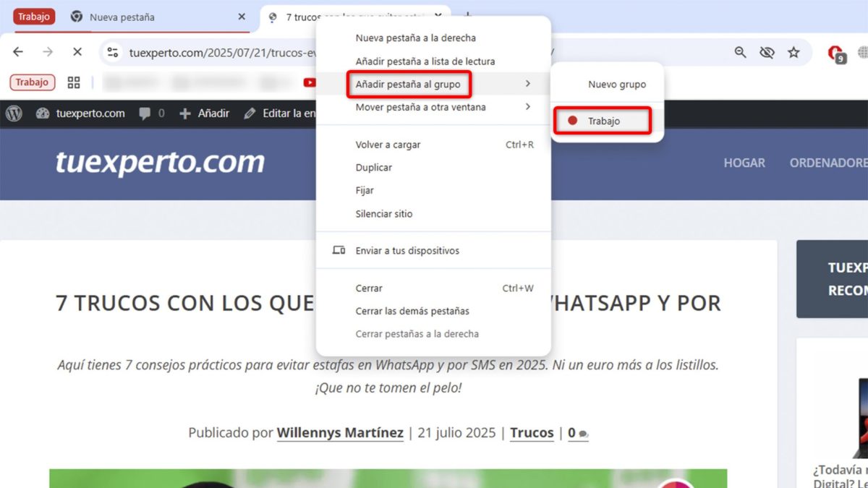868x488 pixels.
Task: Click the zoom magnifier icon in address bar
Action: (740, 52)
